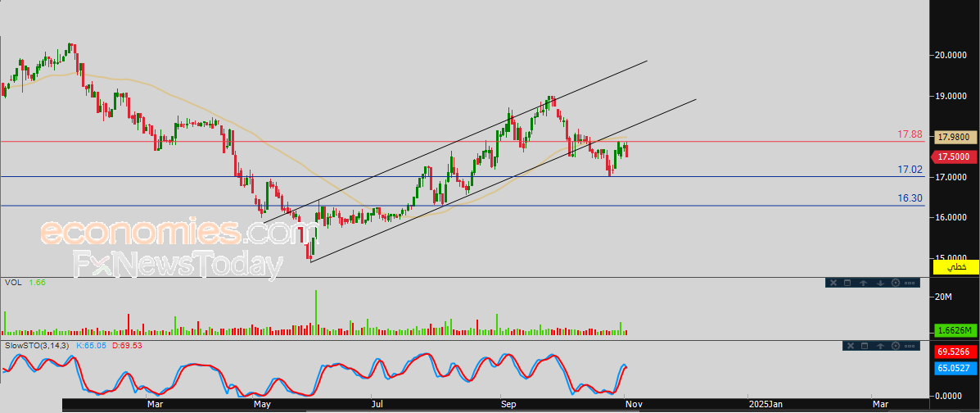Open VOL indicator settings gear
Screen dimensions: 980x413
click(895, 283)
